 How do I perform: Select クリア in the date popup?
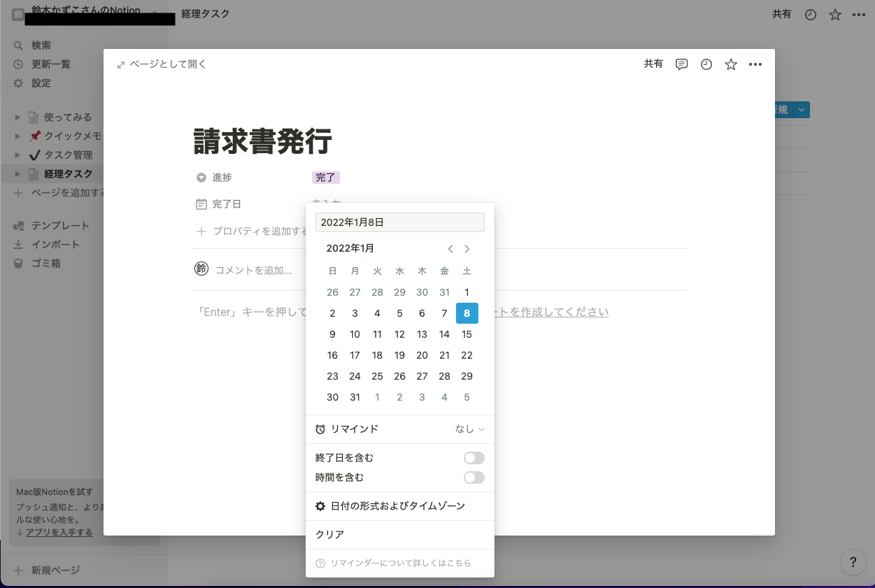pyautogui.click(x=400, y=535)
